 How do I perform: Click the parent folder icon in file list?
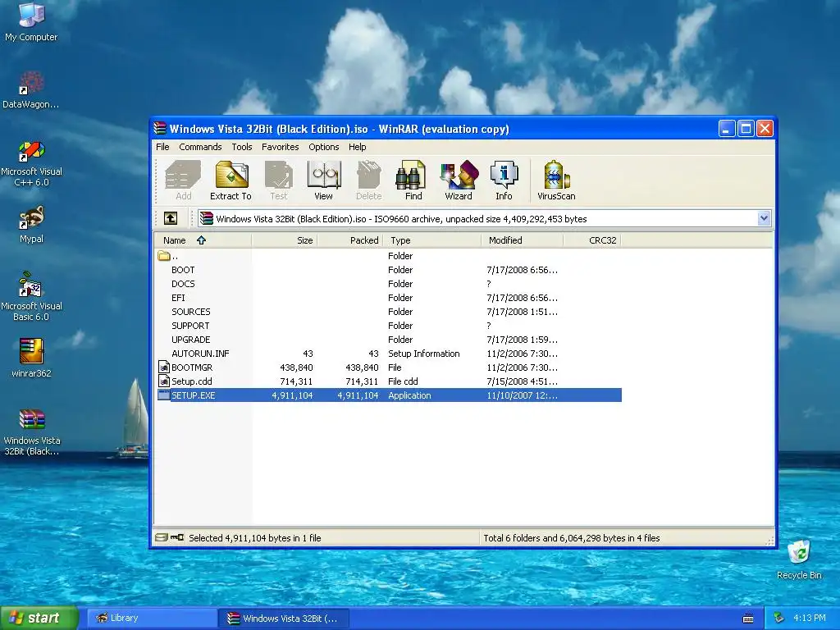[164, 256]
